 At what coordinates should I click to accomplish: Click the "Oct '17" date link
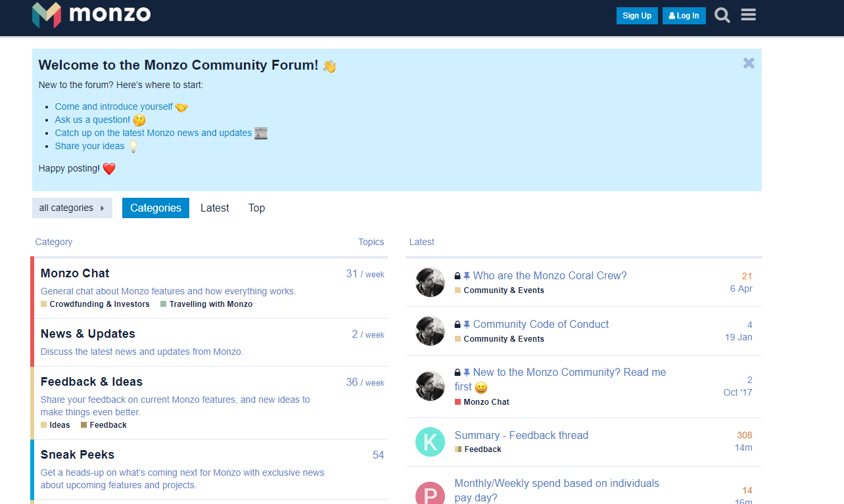tap(738, 392)
